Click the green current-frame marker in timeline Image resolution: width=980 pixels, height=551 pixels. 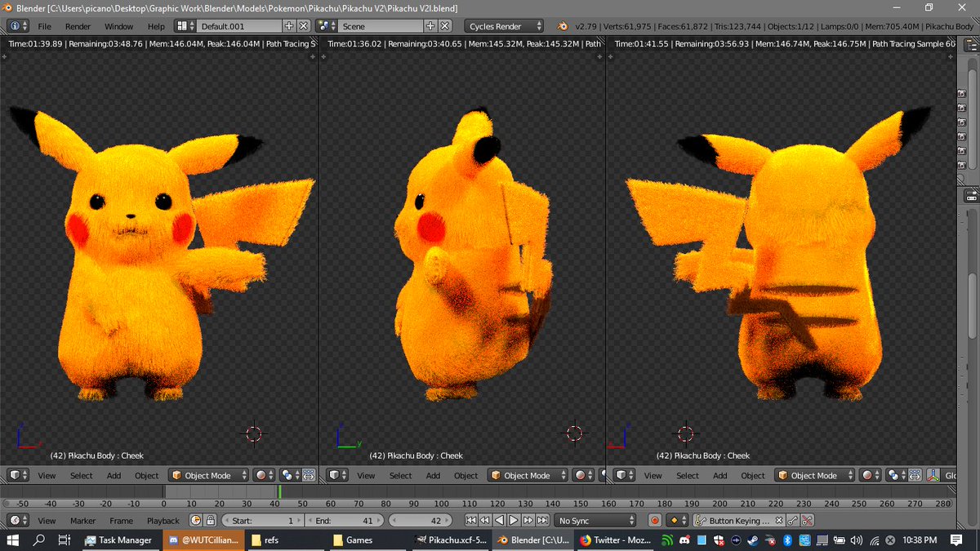pyautogui.click(x=279, y=492)
